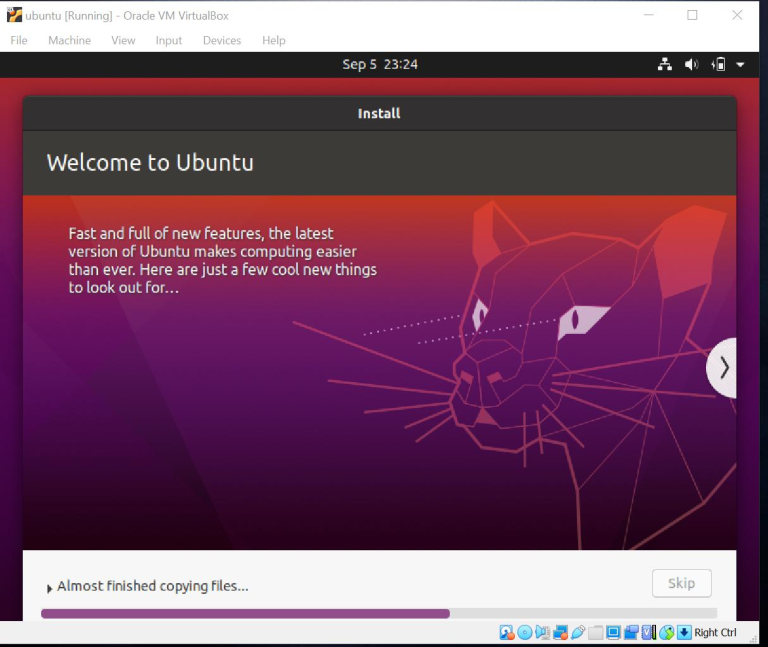This screenshot has height=647, width=768.
Task: Click the optical disk status icon
Action: [x=524, y=633]
